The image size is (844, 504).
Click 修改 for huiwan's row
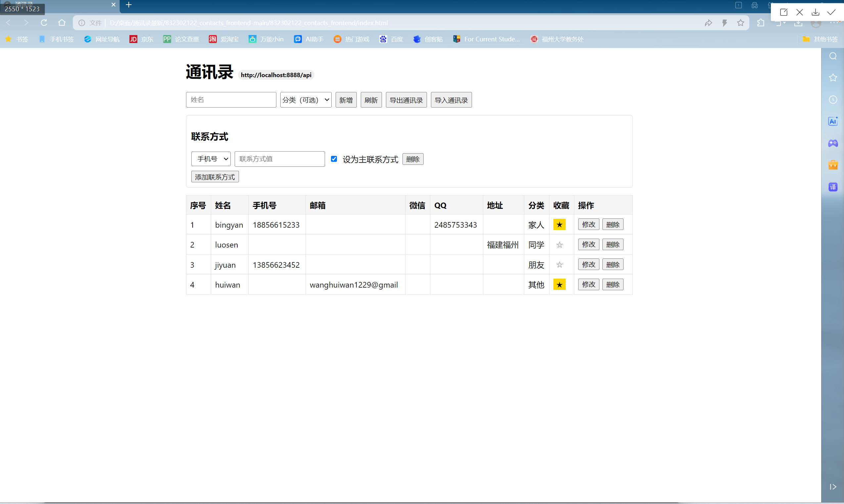click(588, 285)
